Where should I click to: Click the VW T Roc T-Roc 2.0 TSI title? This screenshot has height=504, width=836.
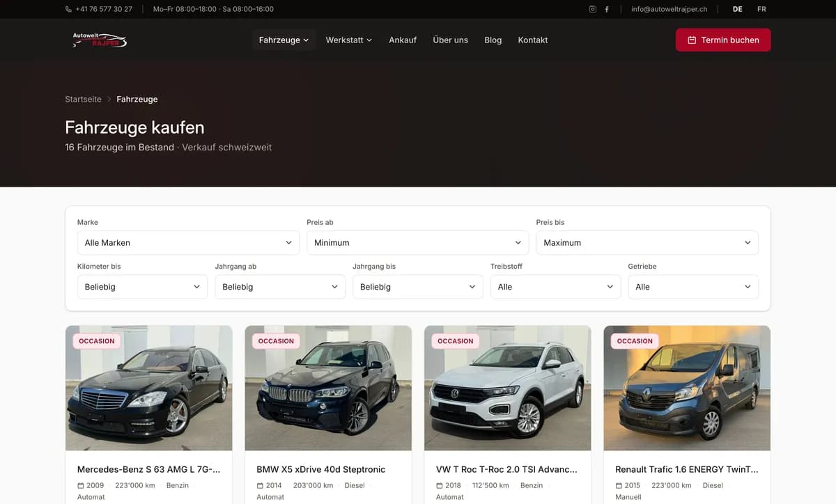coord(506,469)
